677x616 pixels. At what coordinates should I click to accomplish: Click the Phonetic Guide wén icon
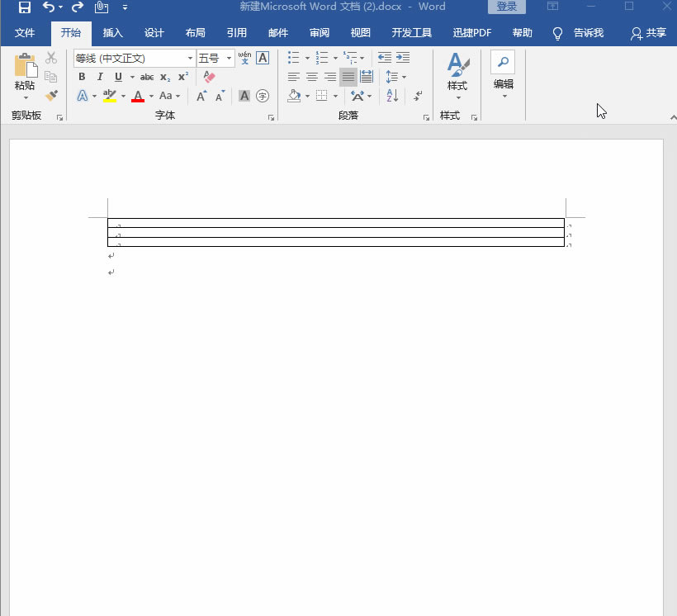click(244, 58)
